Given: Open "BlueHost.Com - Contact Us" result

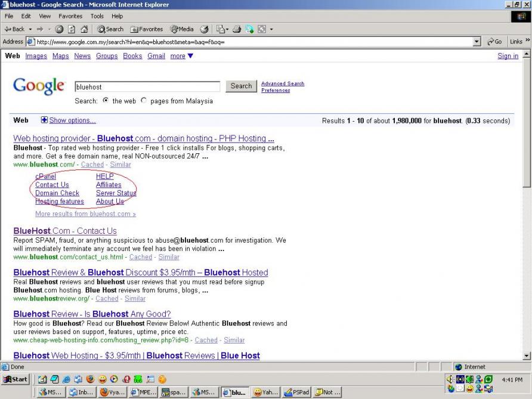Looking at the screenshot, I should [x=65, y=231].
